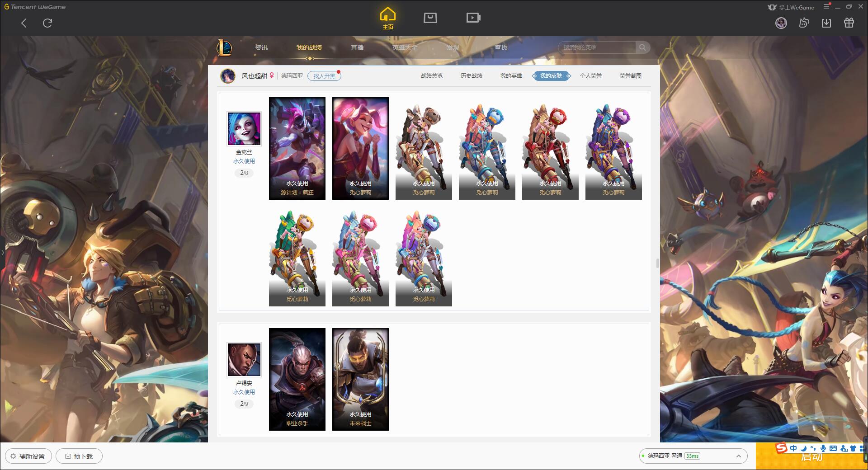Screen dimensions: 868x470
Task: Click the 风也超甜 profile avatar
Action: point(228,76)
